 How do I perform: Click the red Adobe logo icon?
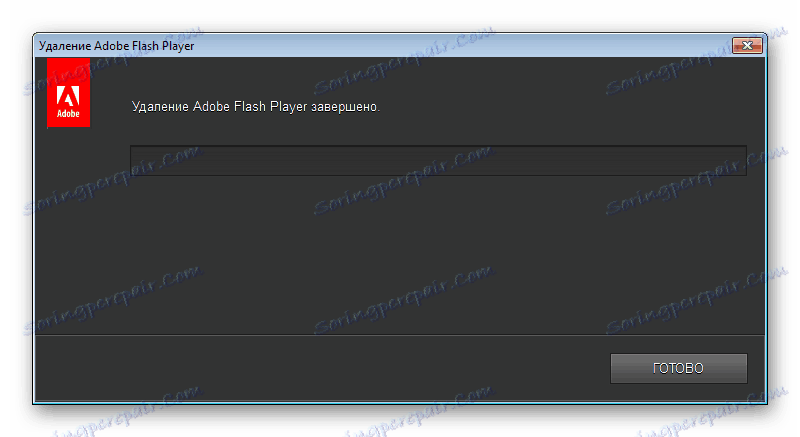(x=68, y=92)
